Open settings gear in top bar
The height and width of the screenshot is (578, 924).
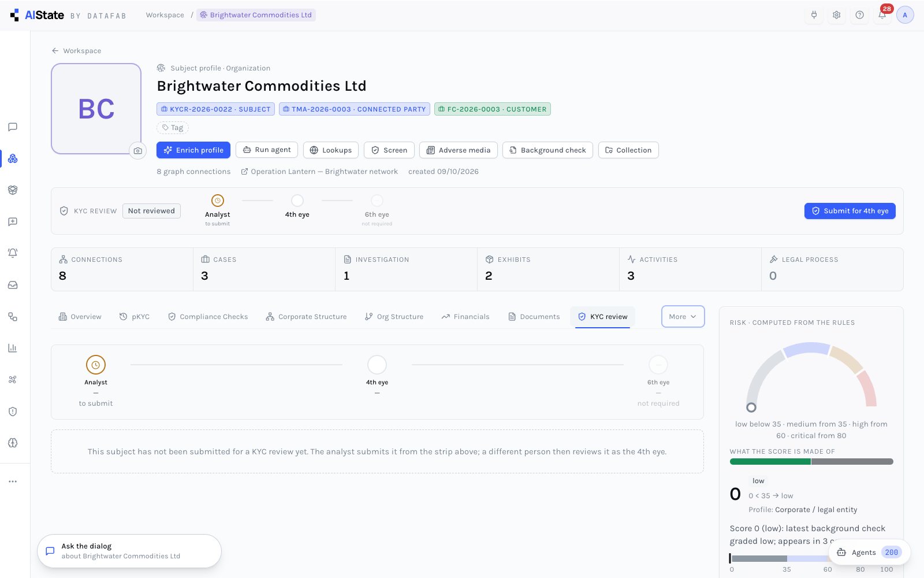pyautogui.click(x=836, y=15)
